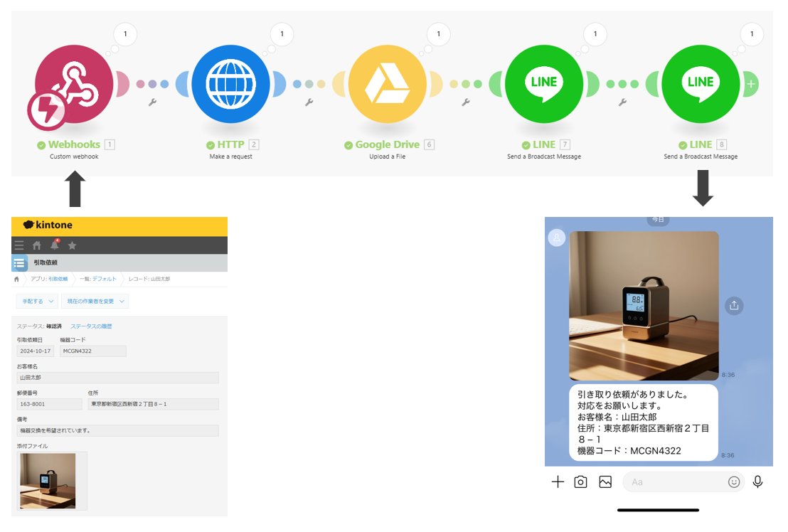Open wrench settings between the two LINE modules
Screen dimensions: 788x532
[x=622, y=102]
